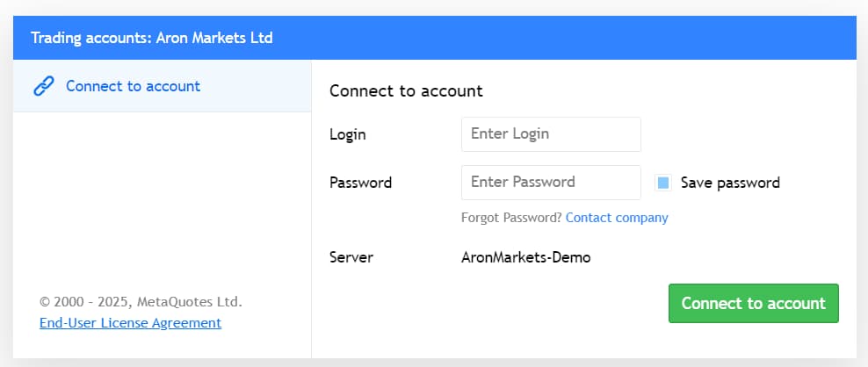Click the Forgot Password? text
Screen dimensions: 868x367
pyautogui.click(x=511, y=218)
